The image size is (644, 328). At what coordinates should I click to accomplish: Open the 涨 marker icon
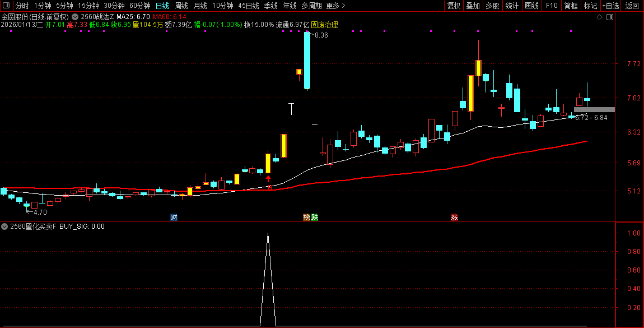[454, 217]
